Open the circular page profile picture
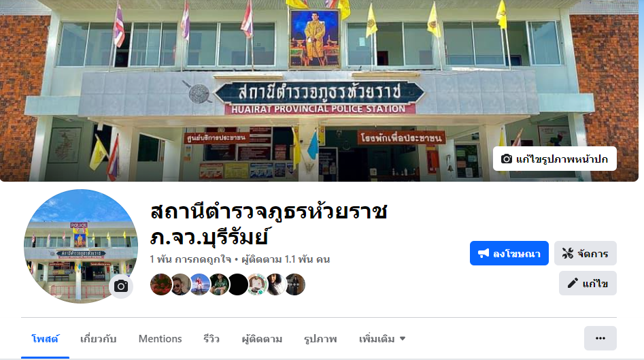This screenshot has width=644, height=360. pyautogui.click(x=81, y=246)
